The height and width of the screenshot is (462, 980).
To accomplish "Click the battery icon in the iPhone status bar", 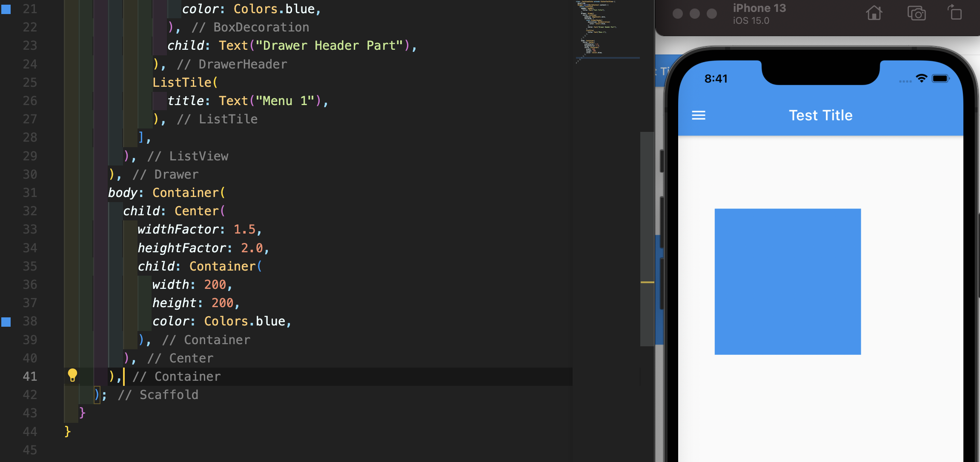I will (x=940, y=78).
